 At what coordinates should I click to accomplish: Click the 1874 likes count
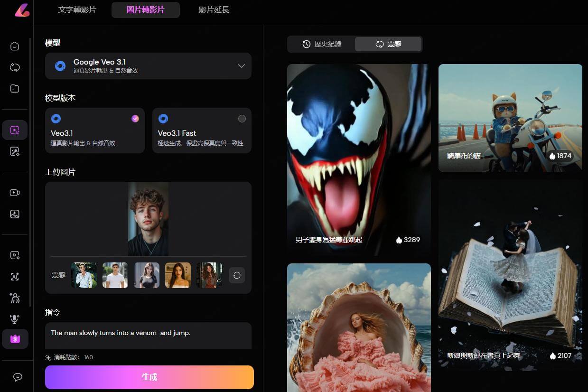coord(564,156)
